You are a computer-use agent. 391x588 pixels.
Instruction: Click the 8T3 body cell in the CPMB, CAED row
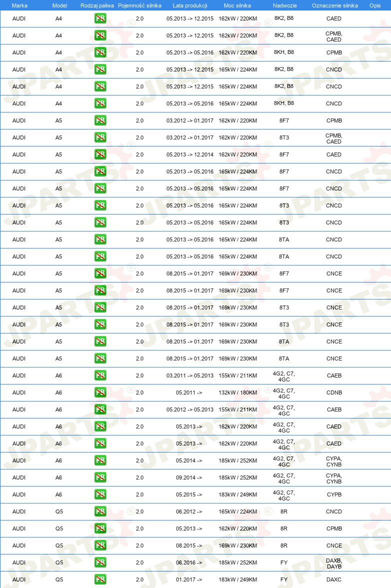pyautogui.click(x=284, y=137)
